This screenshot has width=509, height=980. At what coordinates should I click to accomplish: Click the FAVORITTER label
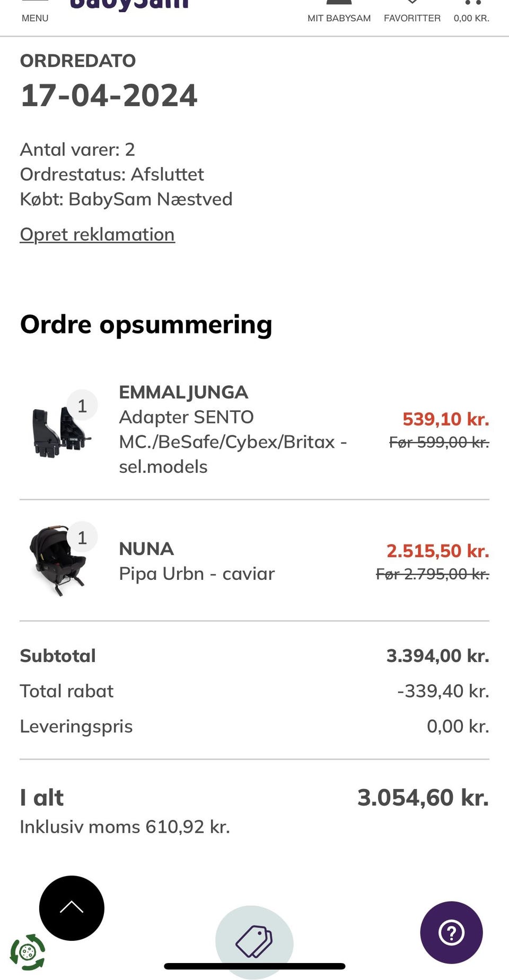pos(412,18)
